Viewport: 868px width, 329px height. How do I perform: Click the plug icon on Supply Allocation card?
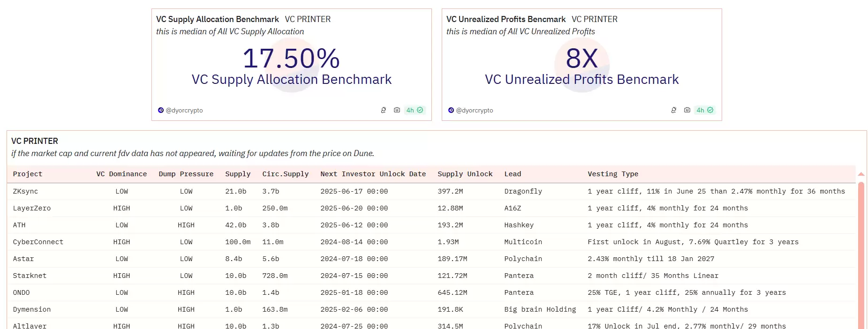coord(384,110)
